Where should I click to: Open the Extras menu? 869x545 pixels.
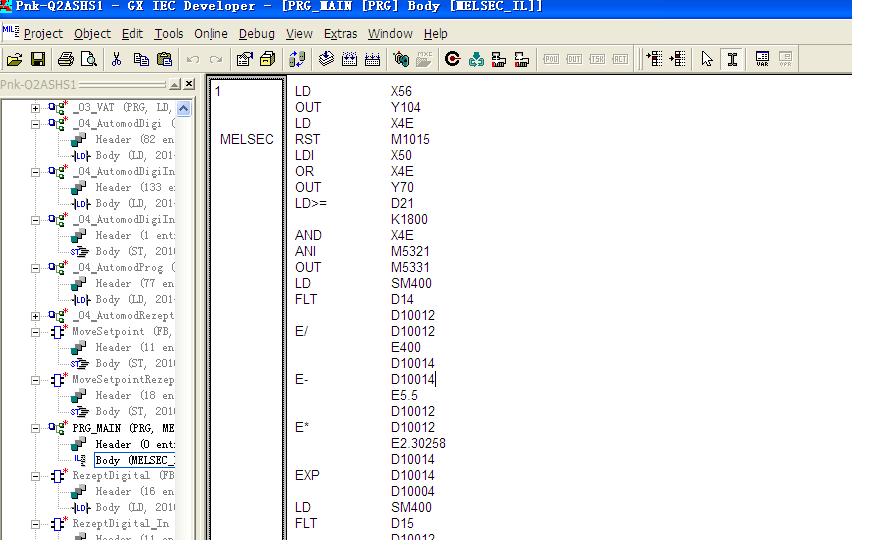coord(340,34)
